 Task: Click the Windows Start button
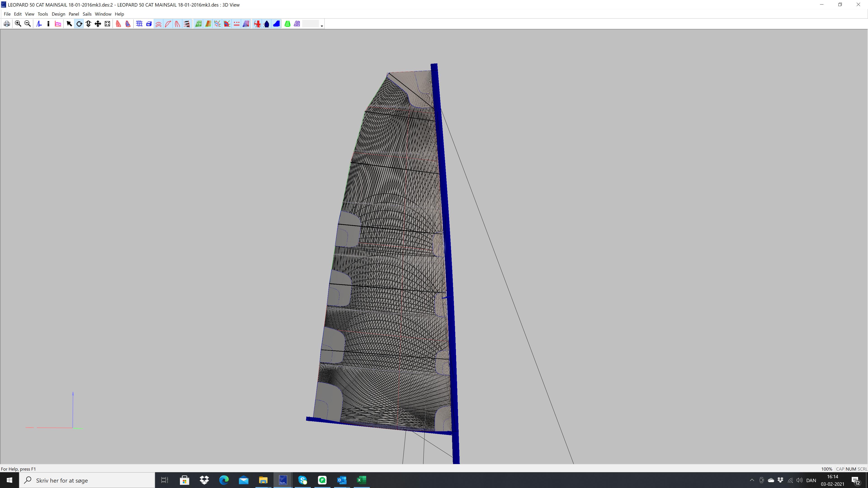point(9,480)
